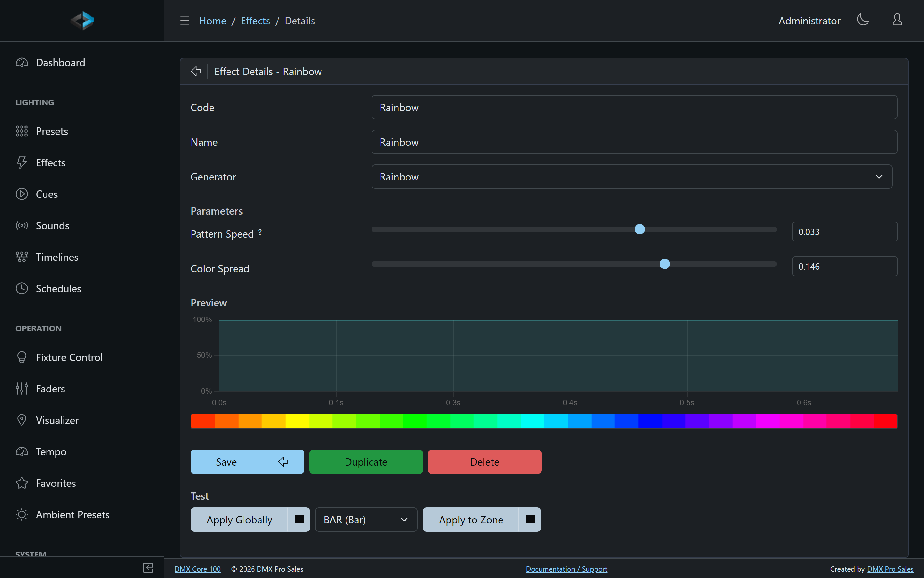Switch theme with the moon icon
Viewport: 924px width, 578px height.
tap(863, 20)
